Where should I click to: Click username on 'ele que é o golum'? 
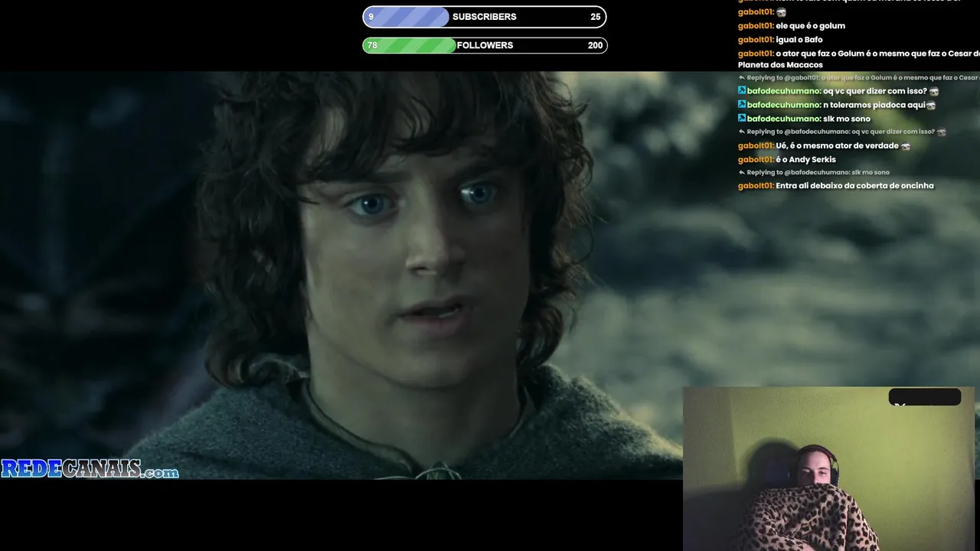[x=756, y=26]
